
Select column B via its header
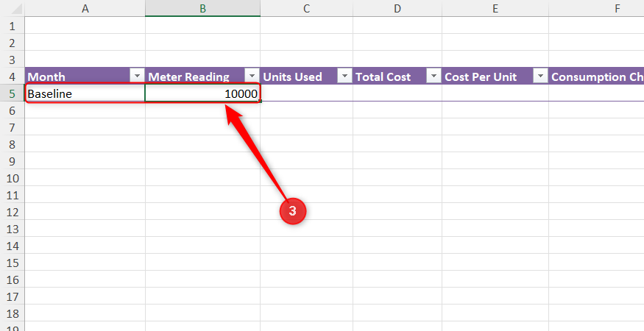[x=203, y=8]
